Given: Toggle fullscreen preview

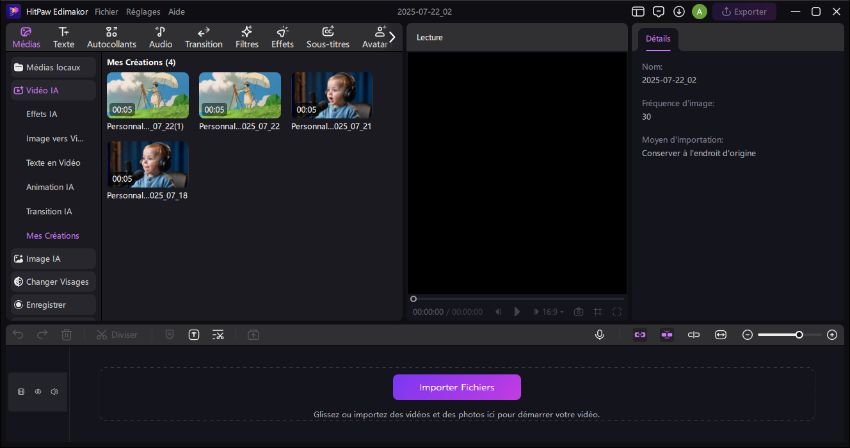Looking at the screenshot, I should tap(617, 312).
